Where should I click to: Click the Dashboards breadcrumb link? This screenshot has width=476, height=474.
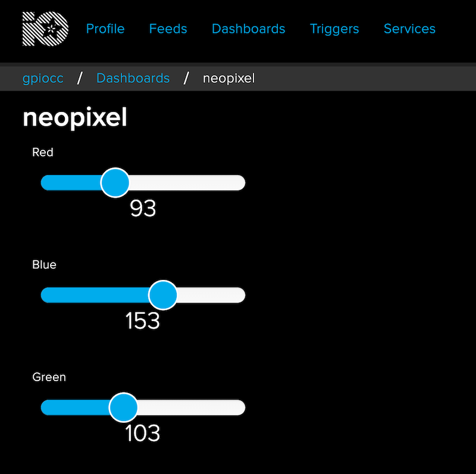coord(133,78)
